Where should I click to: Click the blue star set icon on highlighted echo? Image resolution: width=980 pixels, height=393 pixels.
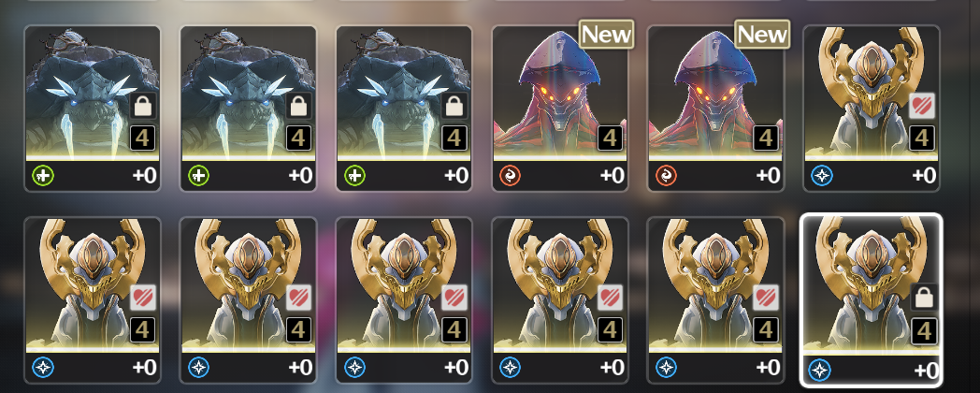coord(819,370)
